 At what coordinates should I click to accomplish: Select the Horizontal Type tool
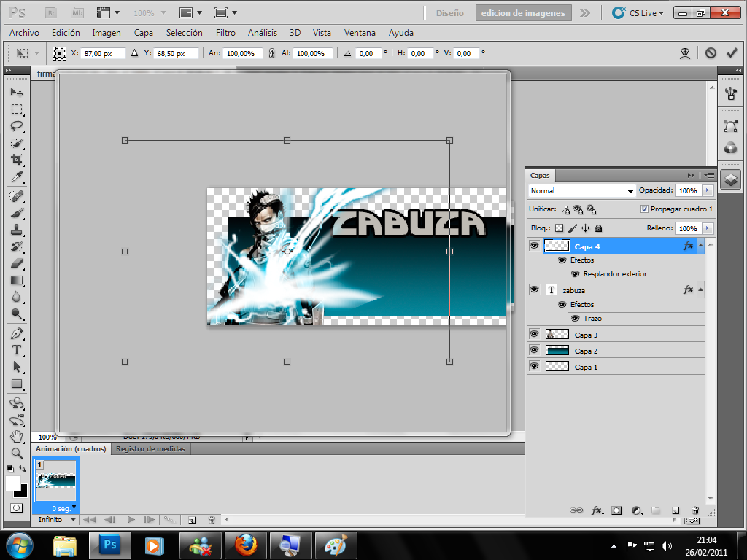coord(17,350)
